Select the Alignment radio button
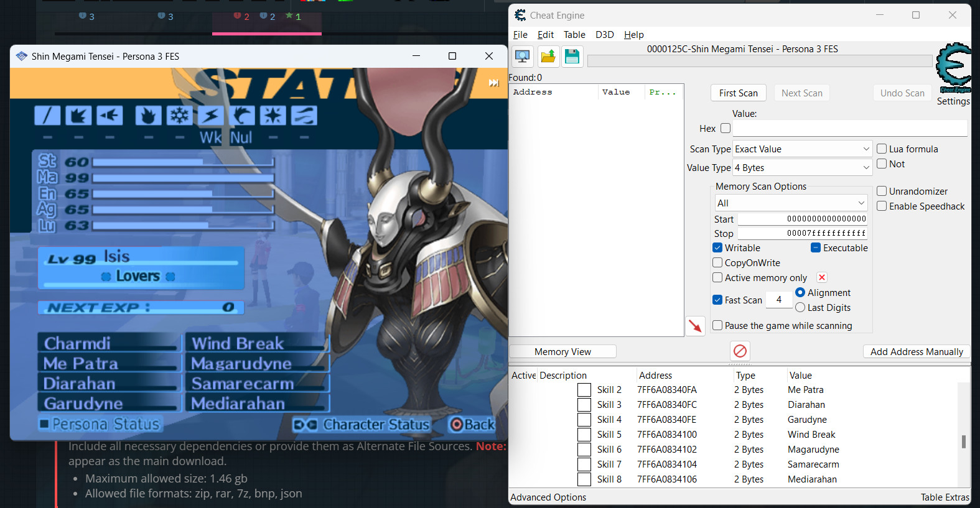Image resolution: width=980 pixels, height=508 pixels. click(800, 292)
